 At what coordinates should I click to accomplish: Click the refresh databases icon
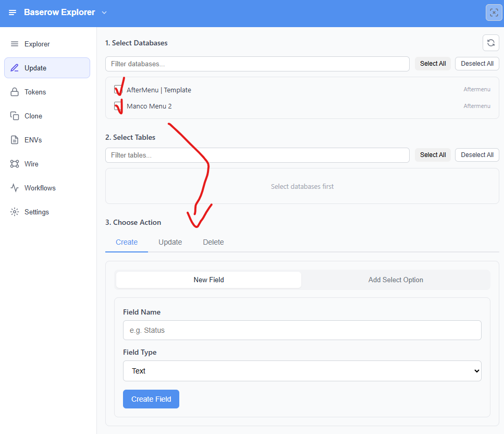point(490,43)
